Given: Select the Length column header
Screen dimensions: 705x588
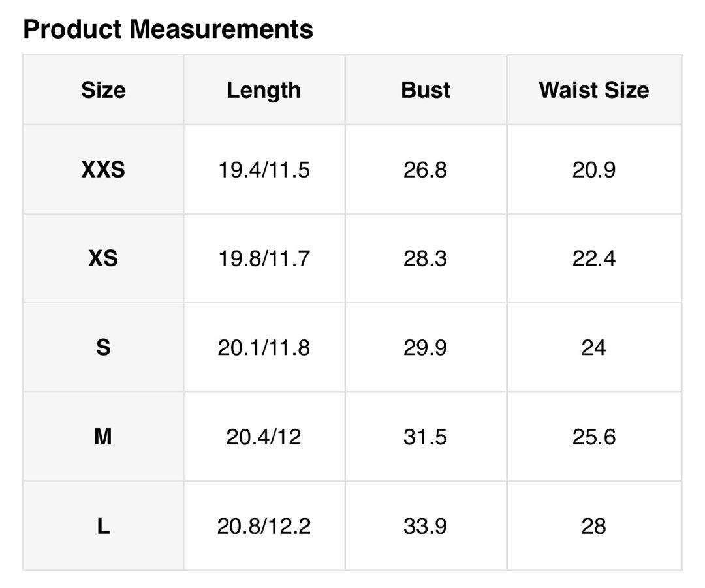Looking at the screenshot, I should pyautogui.click(x=264, y=90).
